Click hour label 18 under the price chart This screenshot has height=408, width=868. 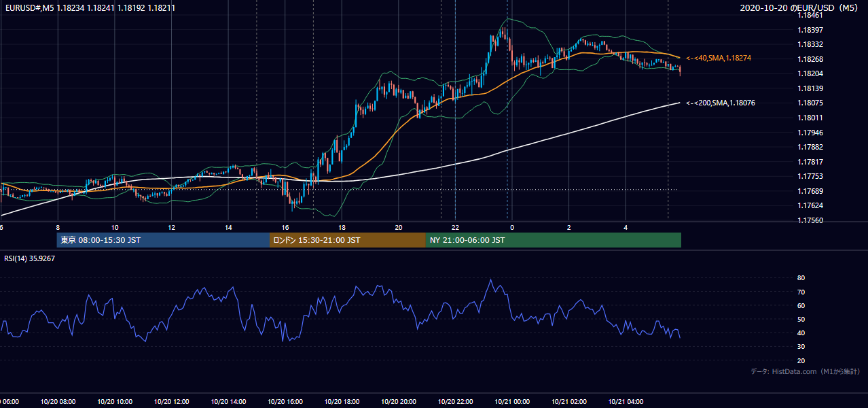pos(342,227)
